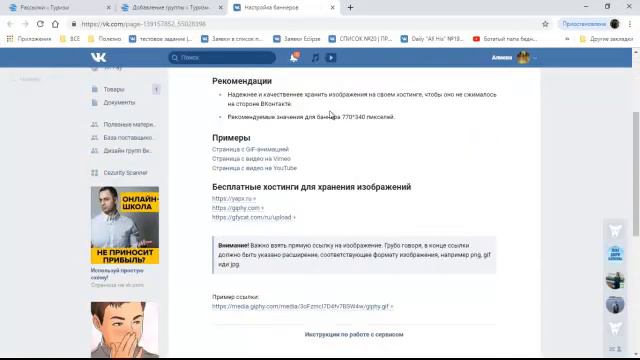
Task: Bookmark this page with the star icon
Action: pyautogui.click(x=545, y=24)
